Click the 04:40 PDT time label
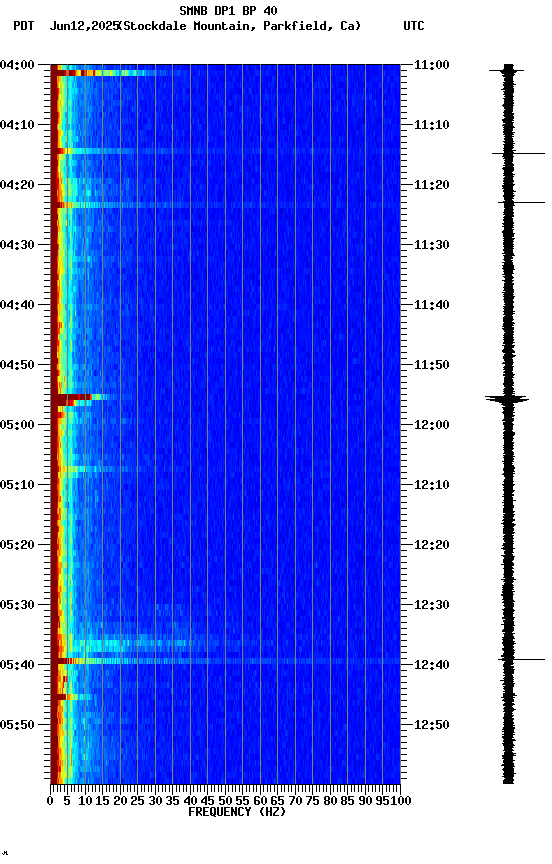The image size is (552, 864). point(17,305)
